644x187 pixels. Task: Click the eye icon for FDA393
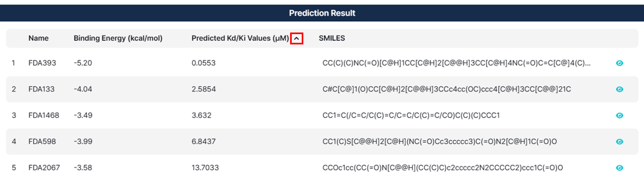tap(619, 63)
